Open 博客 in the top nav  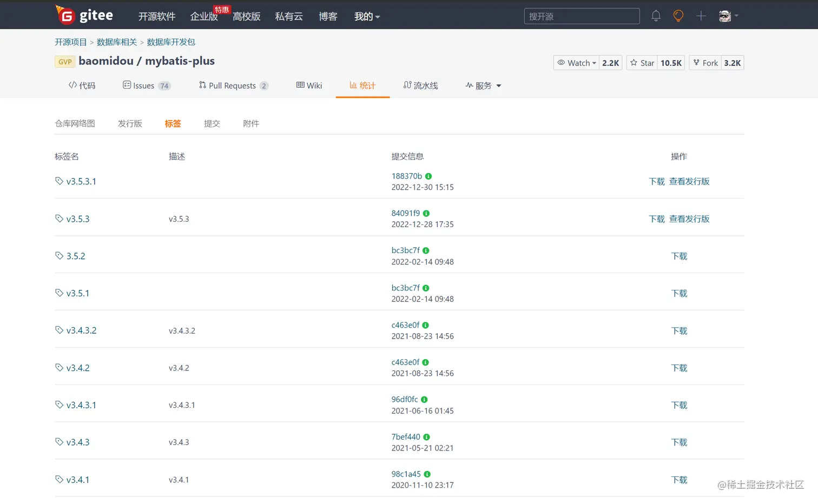point(328,17)
